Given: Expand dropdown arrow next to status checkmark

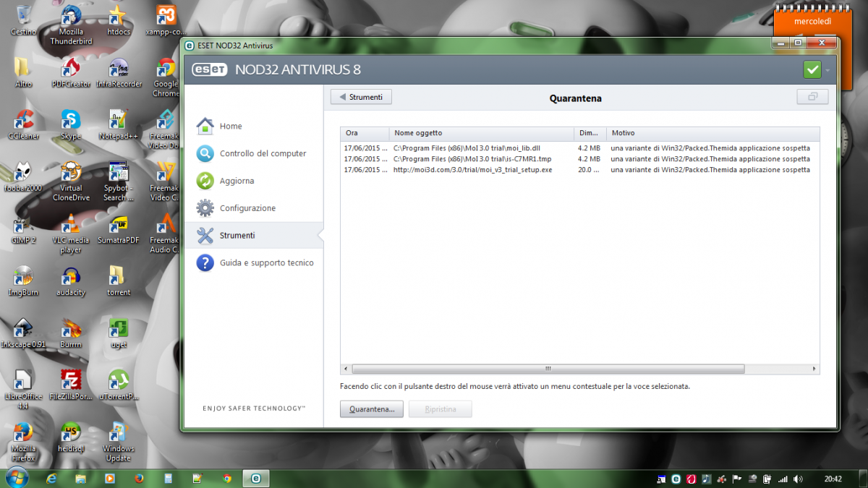Looking at the screenshot, I should (x=827, y=70).
